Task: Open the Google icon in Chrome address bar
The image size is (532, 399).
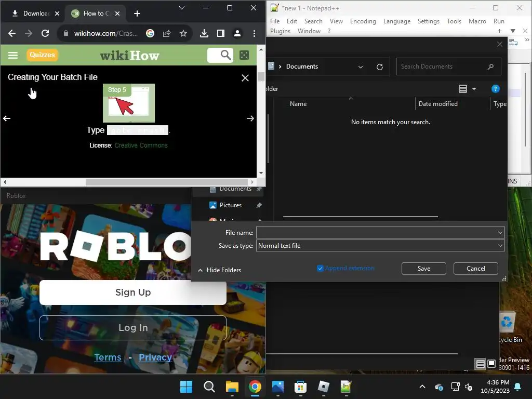Action: [150, 33]
